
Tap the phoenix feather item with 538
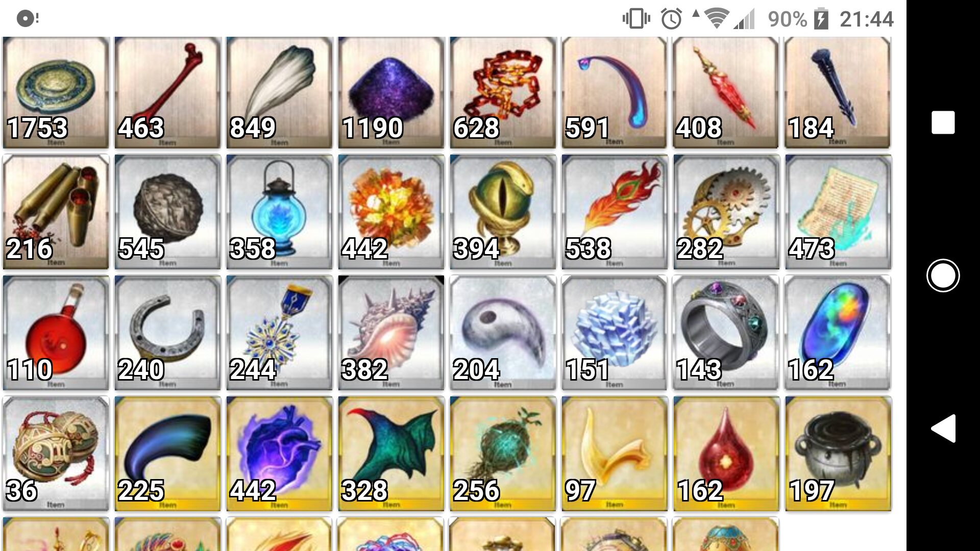615,212
